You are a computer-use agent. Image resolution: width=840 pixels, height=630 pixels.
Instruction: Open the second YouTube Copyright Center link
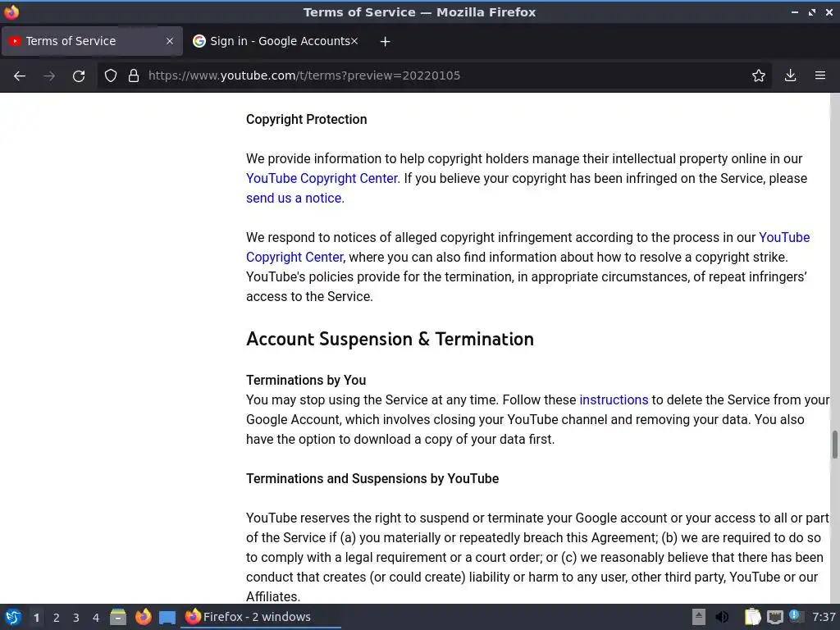point(527,247)
